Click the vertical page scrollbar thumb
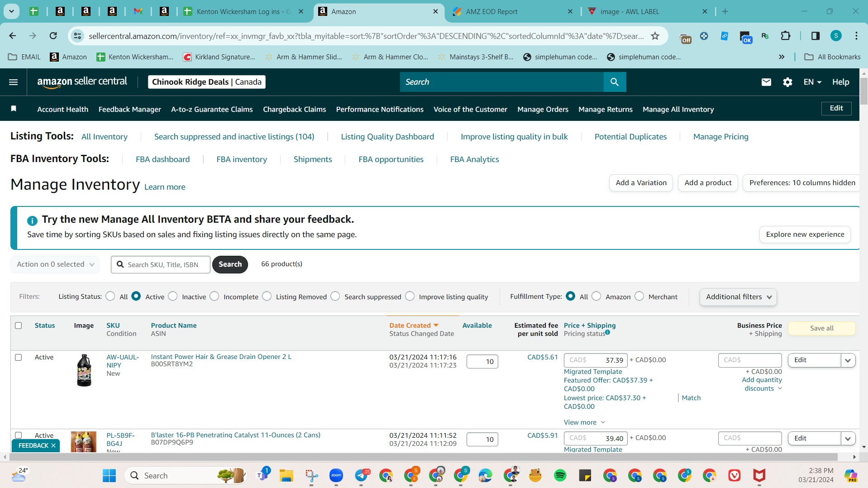The image size is (868, 488). point(863,91)
